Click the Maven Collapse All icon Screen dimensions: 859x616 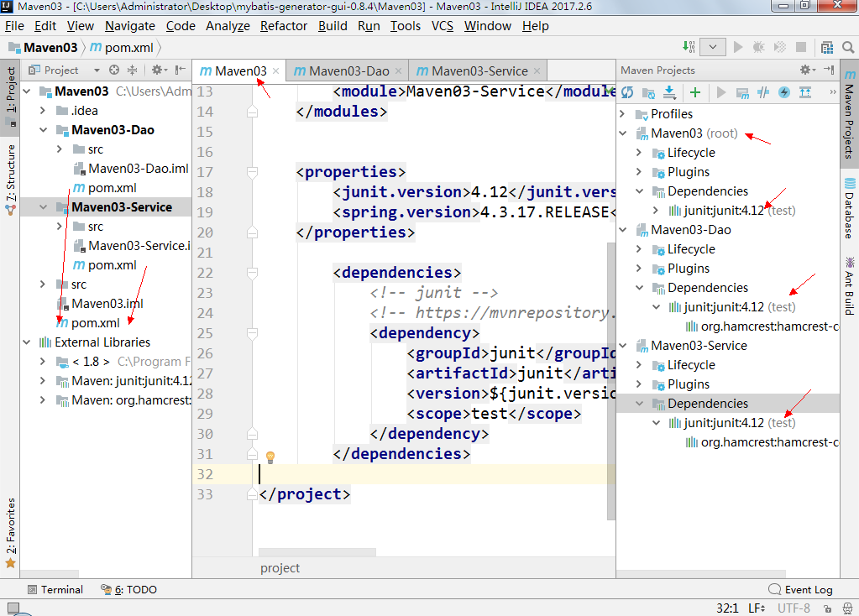(x=805, y=92)
